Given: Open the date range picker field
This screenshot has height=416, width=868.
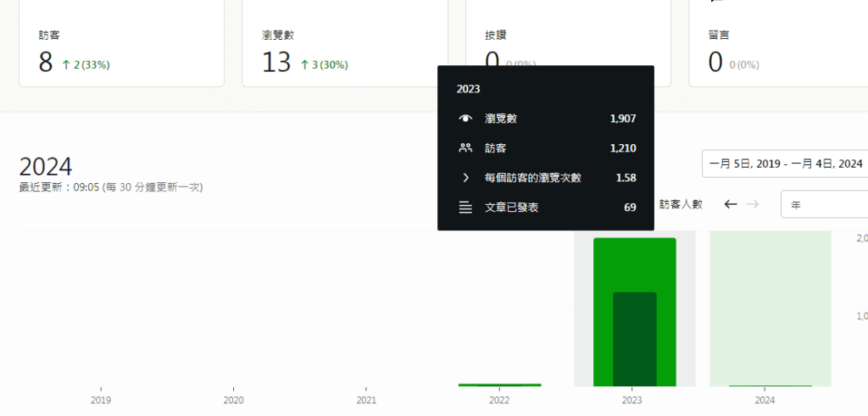Looking at the screenshot, I should point(784,164).
